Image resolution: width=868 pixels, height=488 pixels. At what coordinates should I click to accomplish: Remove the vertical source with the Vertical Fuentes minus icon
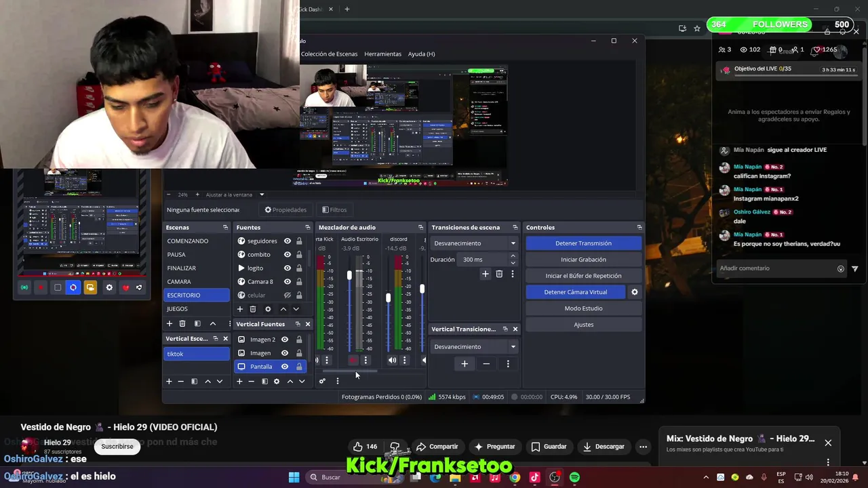pos(251,382)
